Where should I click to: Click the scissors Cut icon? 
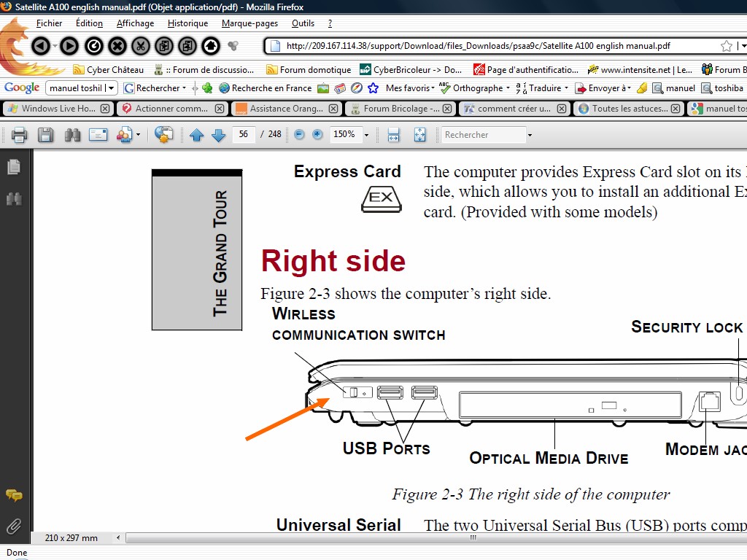click(x=141, y=46)
